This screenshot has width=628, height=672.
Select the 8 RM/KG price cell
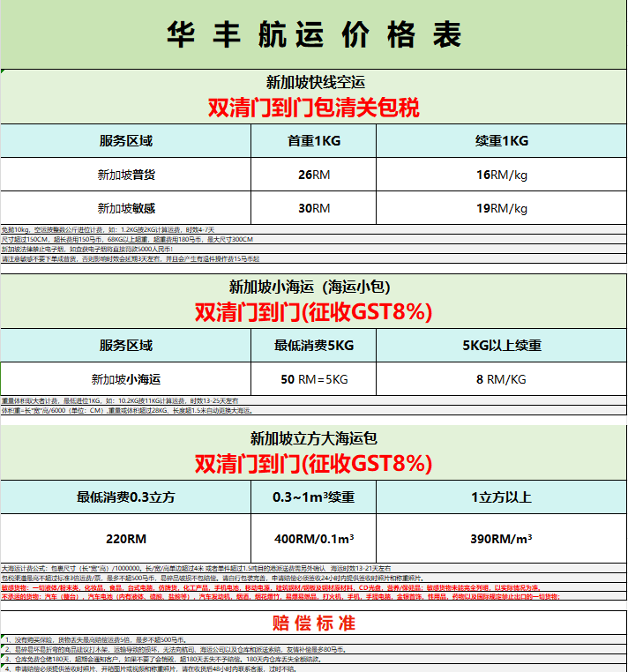(x=501, y=379)
